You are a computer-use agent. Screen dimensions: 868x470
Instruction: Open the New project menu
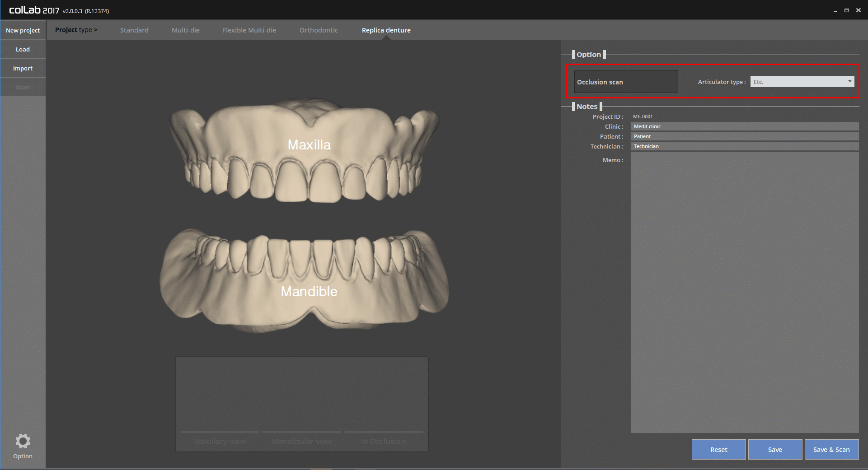point(23,30)
